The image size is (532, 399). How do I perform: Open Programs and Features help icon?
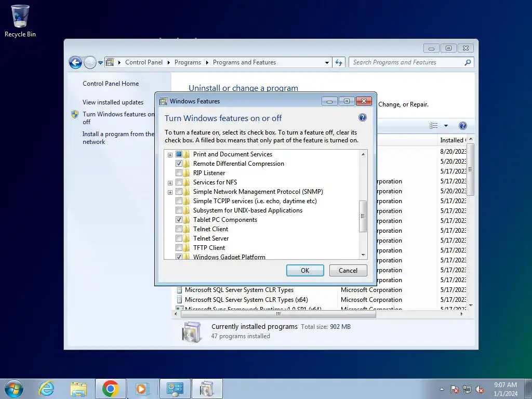pyautogui.click(x=462, y=126)
